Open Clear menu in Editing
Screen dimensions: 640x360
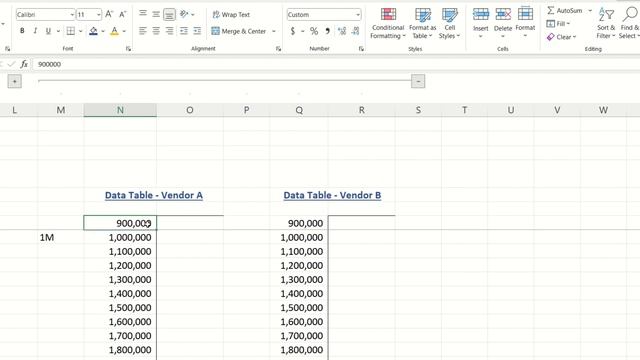561,37
